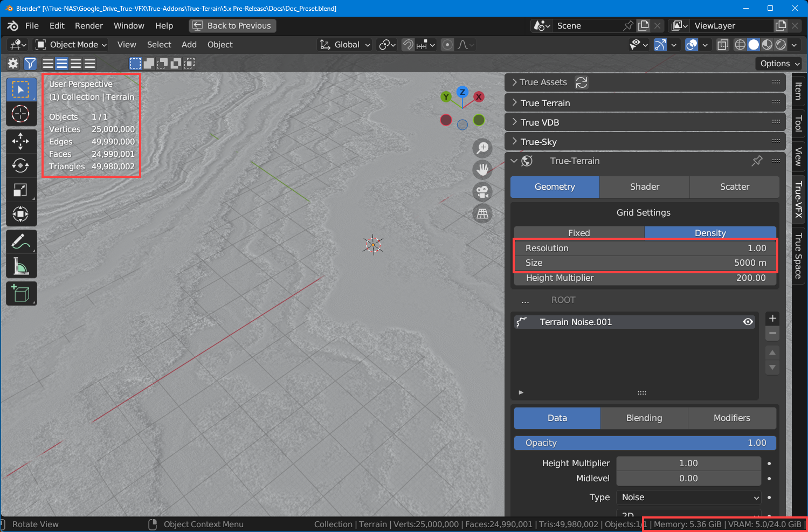Hide the Terrain Noise.001 layer
The width and height of the screenshot is (808, 532).
click(x=748, y=322)
